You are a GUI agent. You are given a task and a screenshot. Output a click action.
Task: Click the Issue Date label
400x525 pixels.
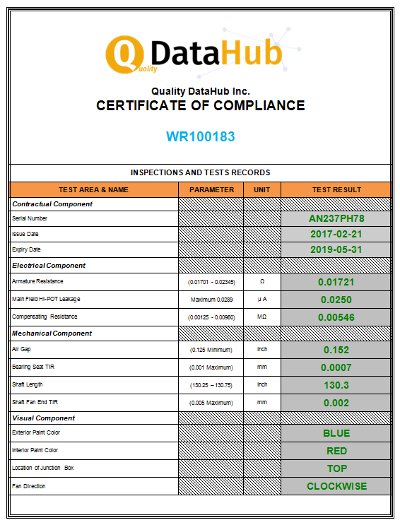(x=25, y=234)
